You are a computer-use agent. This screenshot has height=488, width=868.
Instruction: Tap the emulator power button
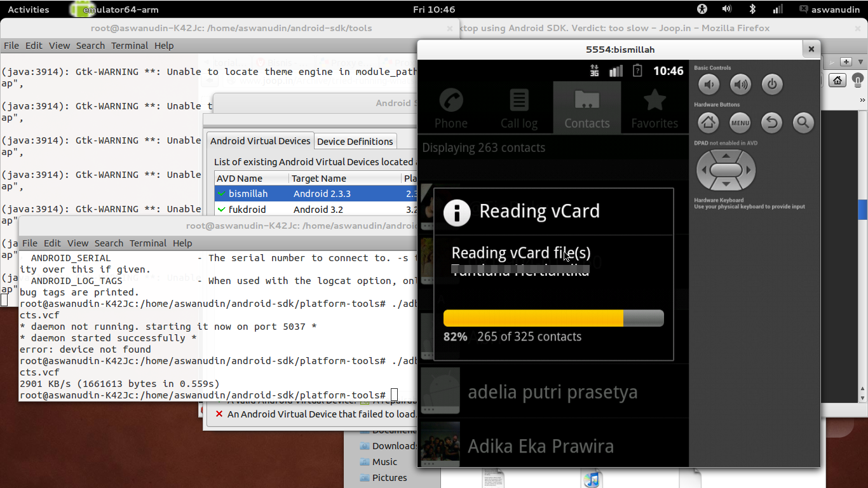pyautogui.click(x=772, y=85)
